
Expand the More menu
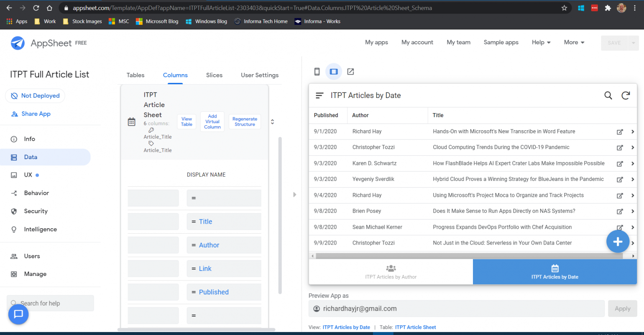(574, 42)
